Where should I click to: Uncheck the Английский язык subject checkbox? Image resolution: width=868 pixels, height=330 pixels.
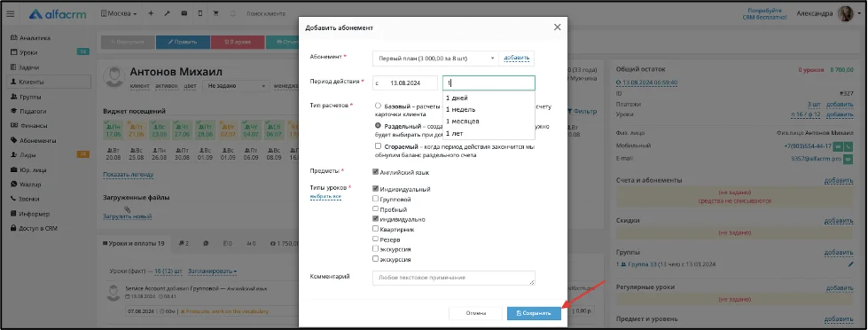[x=376, y=172]
